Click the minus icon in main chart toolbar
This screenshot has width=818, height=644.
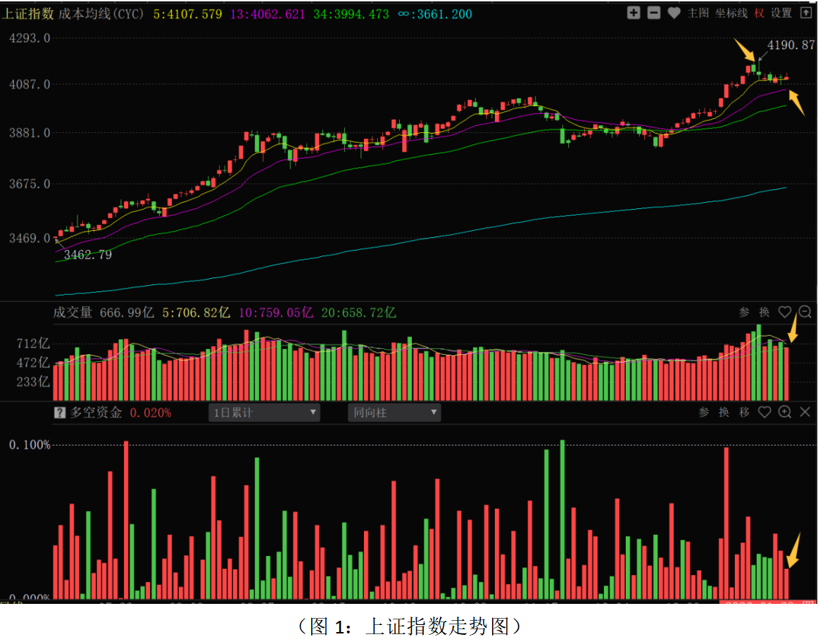654,13
